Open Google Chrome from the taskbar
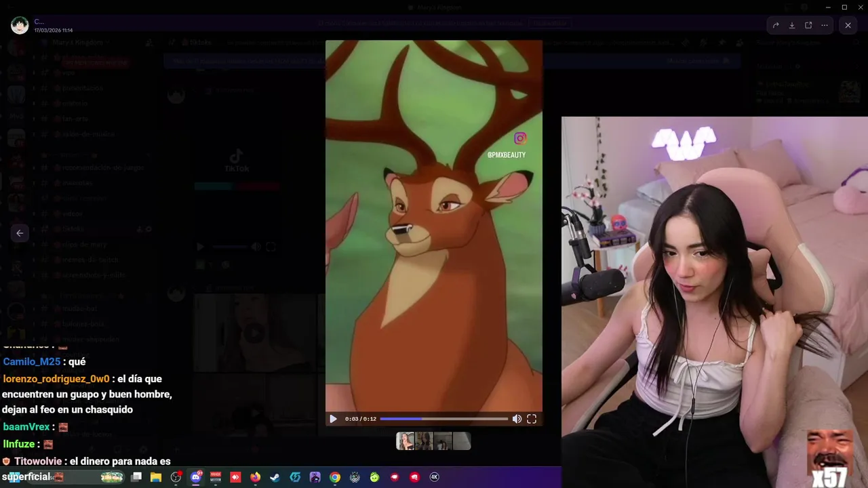This screenshot has height=488, width=868. click(x=335, y=477)
